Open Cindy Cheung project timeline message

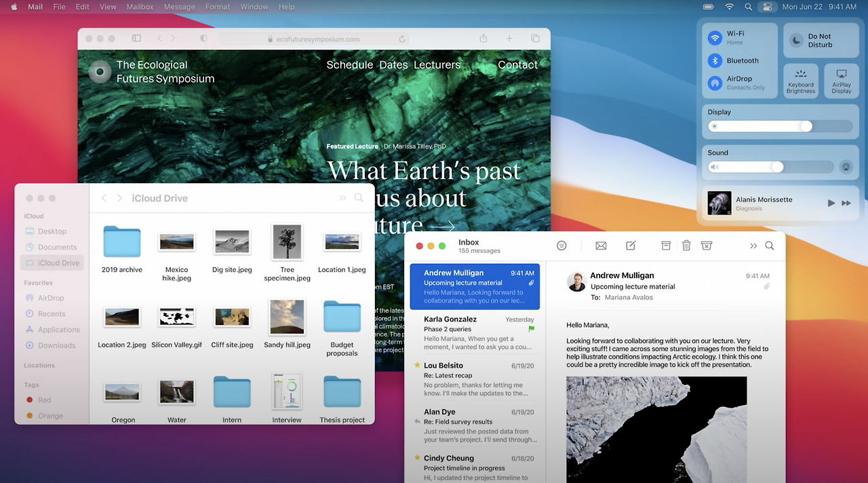[x=475, y=467]
